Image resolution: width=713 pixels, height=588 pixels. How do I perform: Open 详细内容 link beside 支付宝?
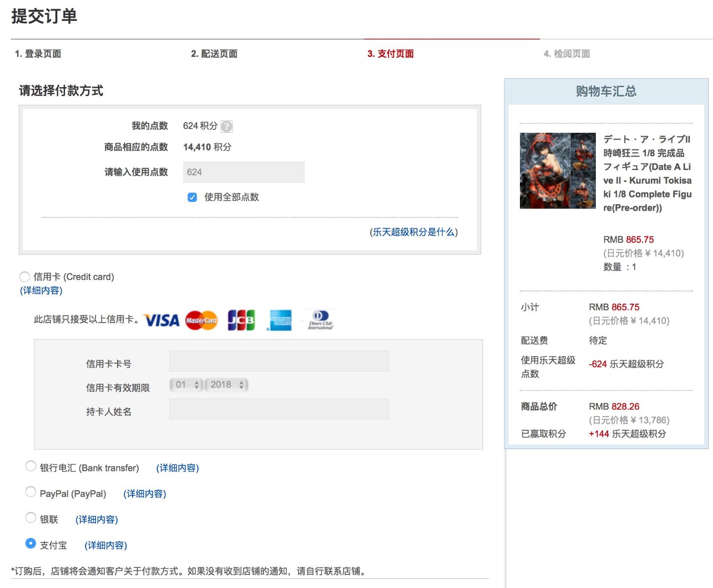point(106,545)
